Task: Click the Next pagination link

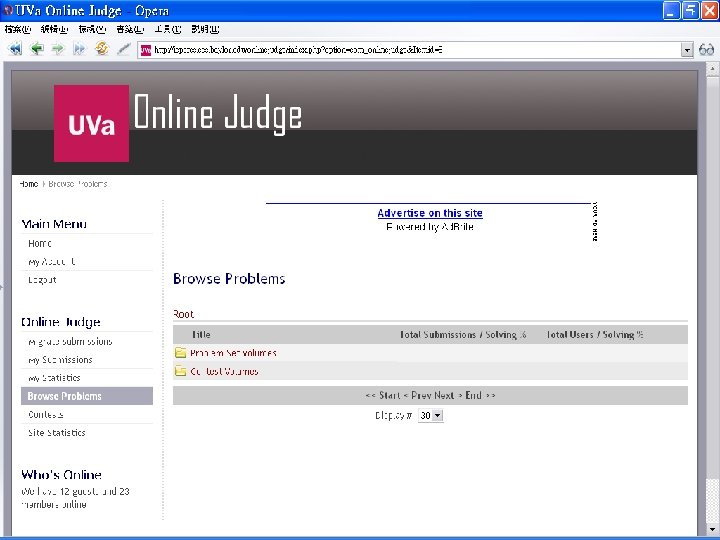Action: (x=444, y=395)
